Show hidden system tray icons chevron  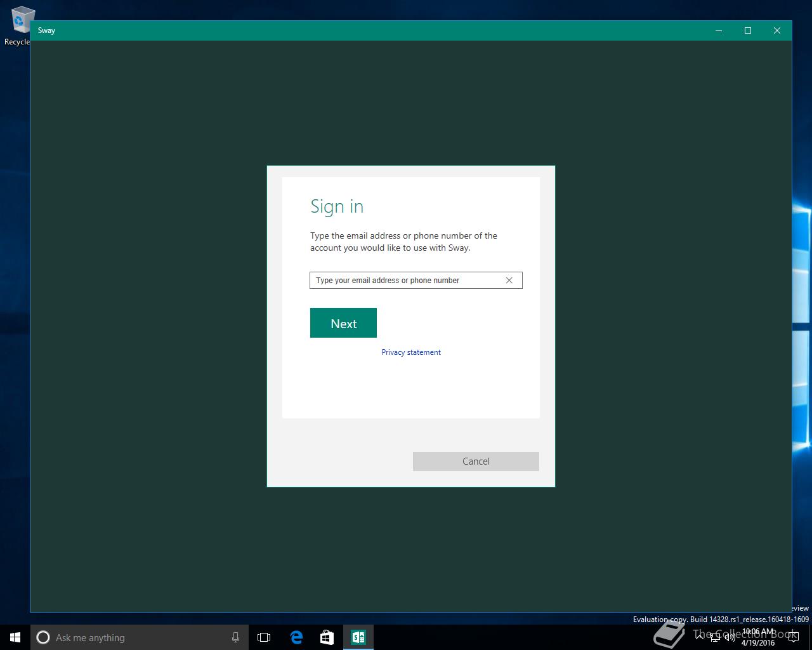700,637
